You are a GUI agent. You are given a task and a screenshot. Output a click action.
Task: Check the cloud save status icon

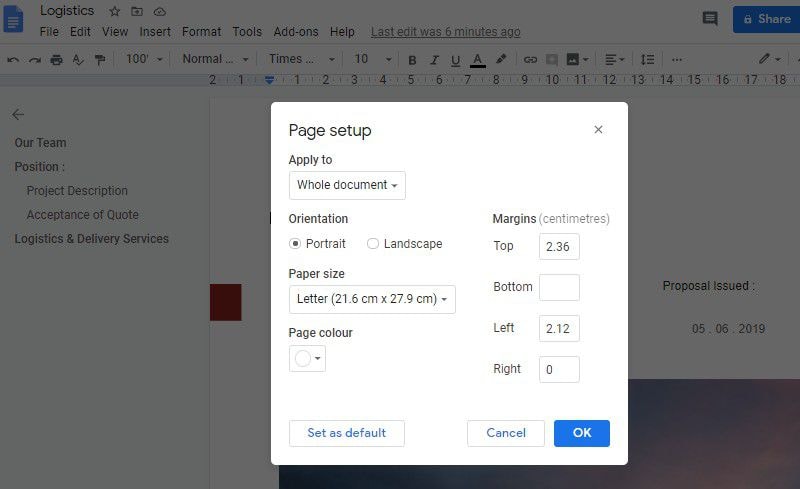[x=160, y=11]
